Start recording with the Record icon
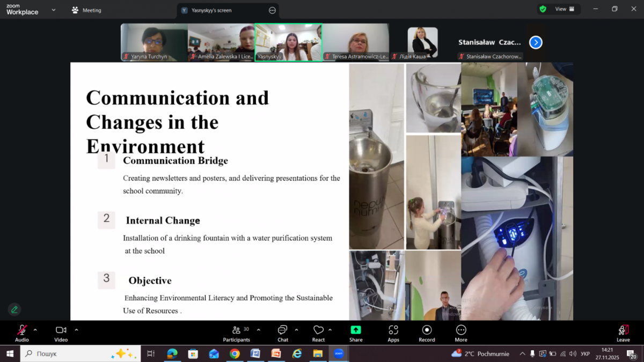The image size is (644, 362). tap(427, 330)
